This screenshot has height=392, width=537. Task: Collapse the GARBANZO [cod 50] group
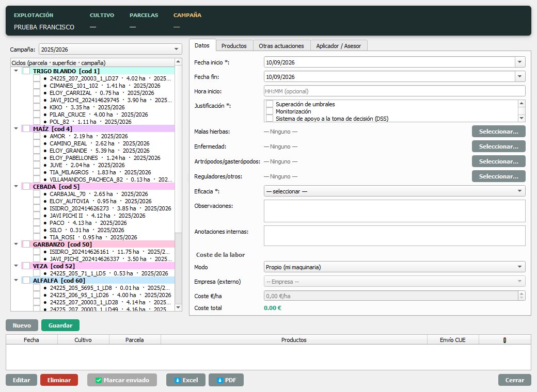[16, 244]
